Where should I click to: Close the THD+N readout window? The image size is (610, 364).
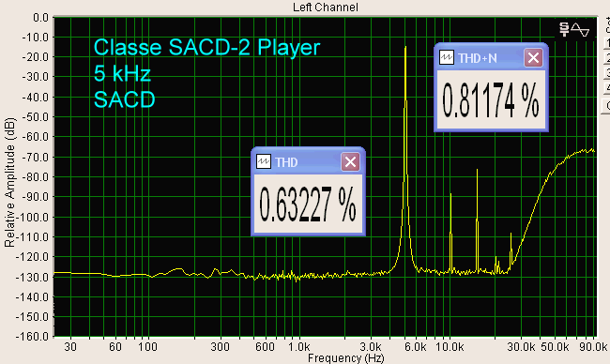[533, 58]
